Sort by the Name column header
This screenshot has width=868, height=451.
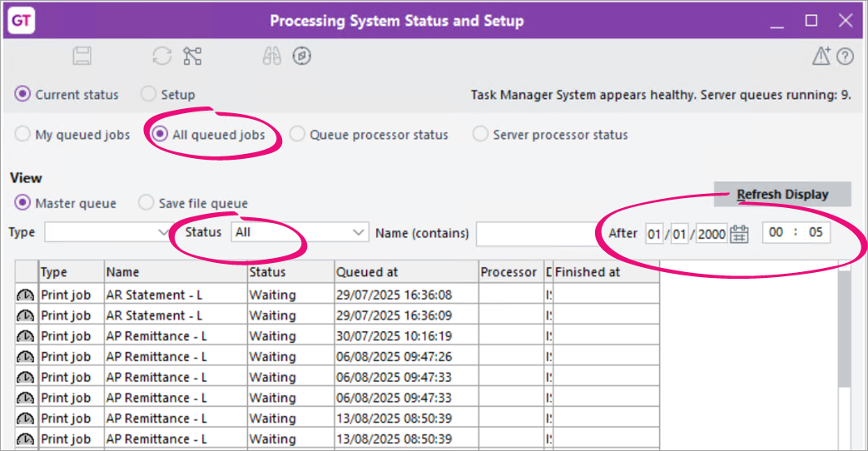click(x=176, y=272)
